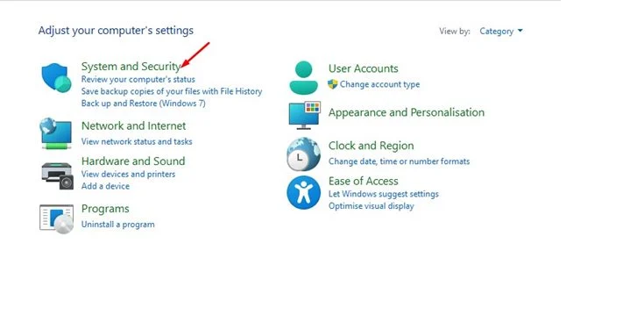The height and width of the screenshot is (322, 644).
Task: Click the 'View by:' label text
Action: click(455, 32)
